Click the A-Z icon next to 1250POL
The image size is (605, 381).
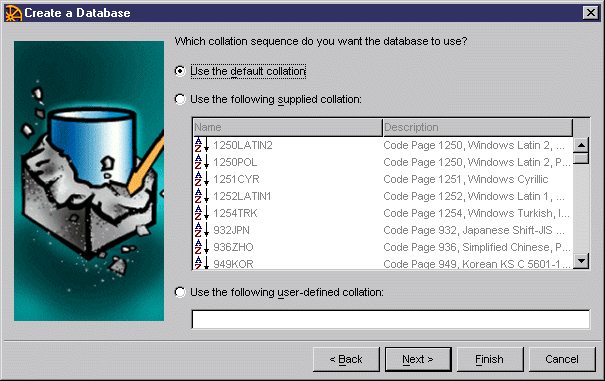201,162
